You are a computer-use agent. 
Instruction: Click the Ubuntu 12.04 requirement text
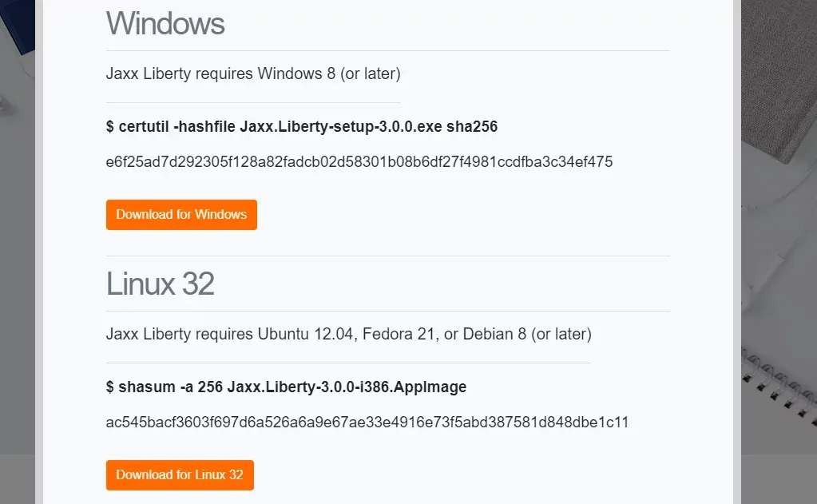306,334
